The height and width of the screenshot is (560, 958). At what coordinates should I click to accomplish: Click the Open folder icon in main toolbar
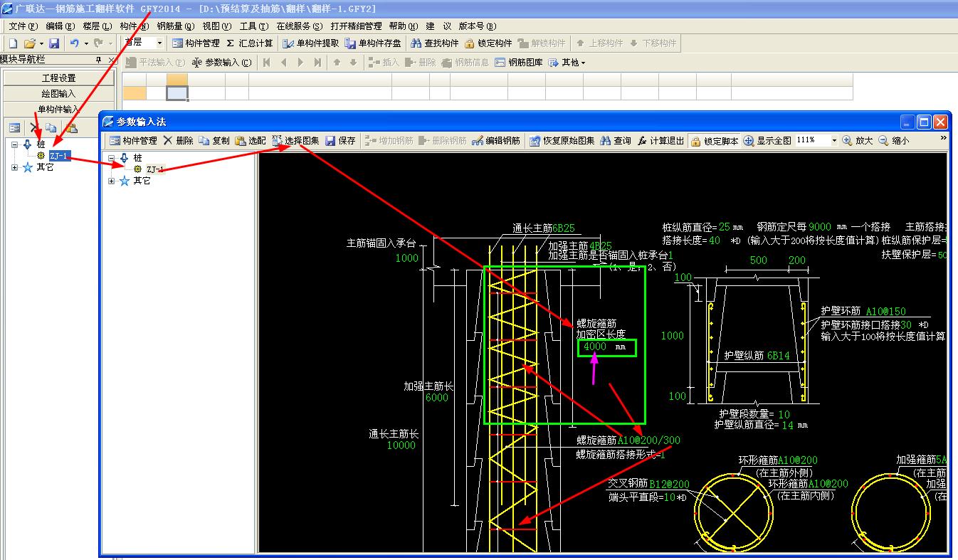(30, 43)
